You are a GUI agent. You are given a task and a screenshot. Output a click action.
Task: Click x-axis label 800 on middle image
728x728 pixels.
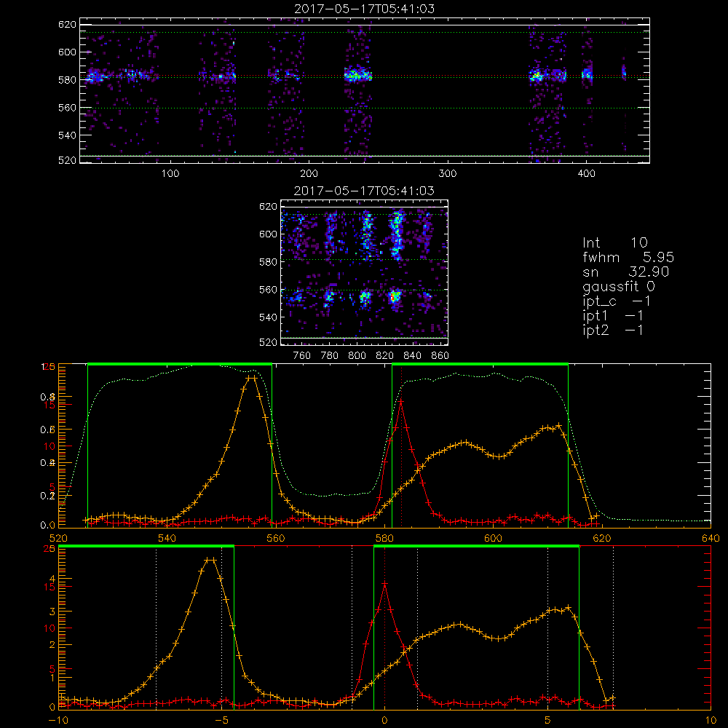357,356
